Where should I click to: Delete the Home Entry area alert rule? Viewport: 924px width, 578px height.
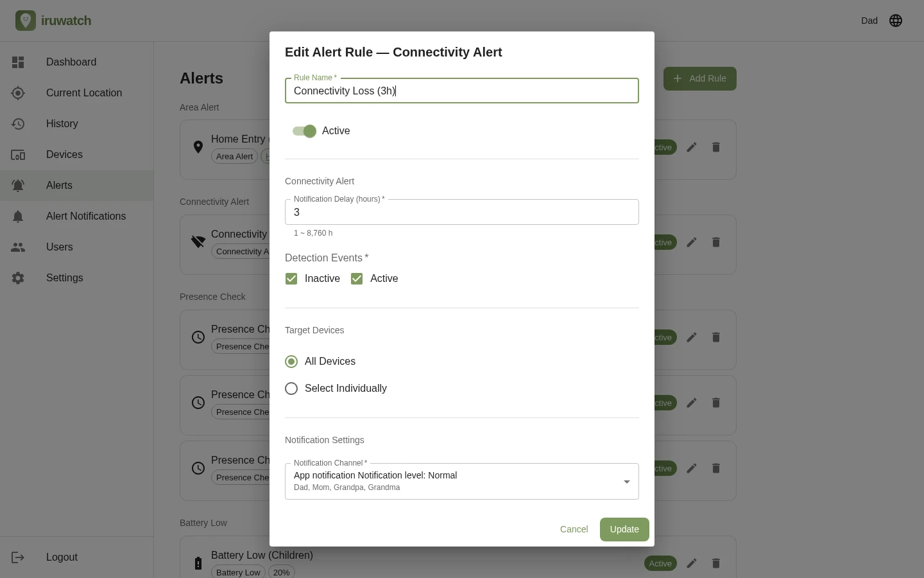pyautogui.click(x=716, y=147)
